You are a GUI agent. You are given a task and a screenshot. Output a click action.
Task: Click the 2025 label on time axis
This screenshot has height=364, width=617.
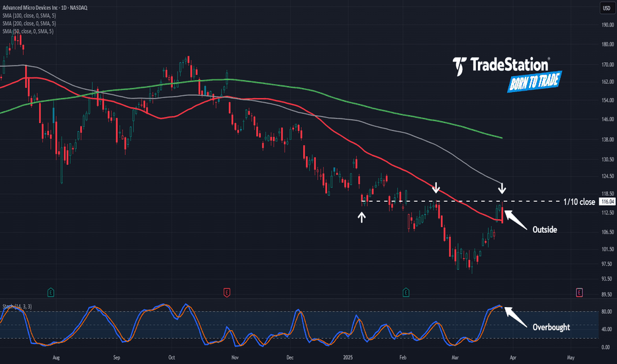click(348, 357)
